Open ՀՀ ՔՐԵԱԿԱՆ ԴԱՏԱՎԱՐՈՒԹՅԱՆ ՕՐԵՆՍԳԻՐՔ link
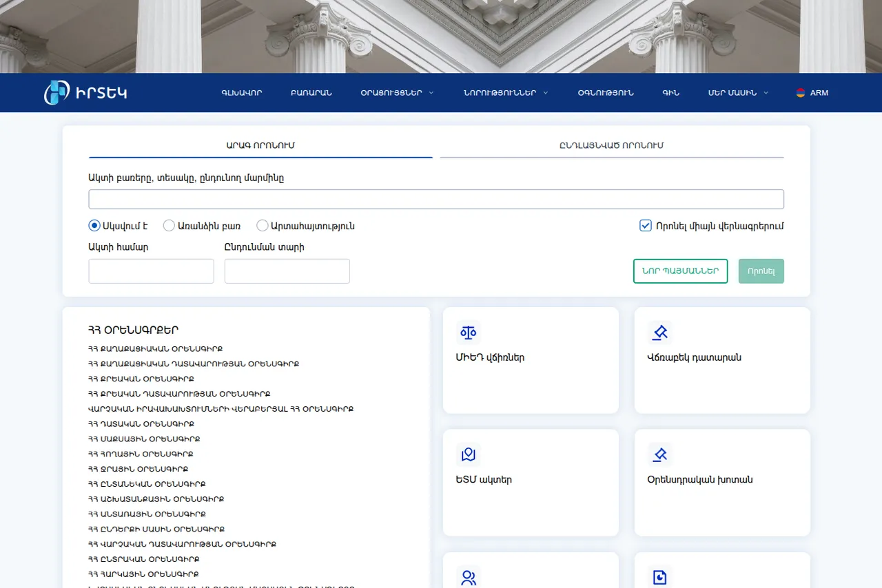This screenshot has height=588, width=882. click(x=179, y=395)
